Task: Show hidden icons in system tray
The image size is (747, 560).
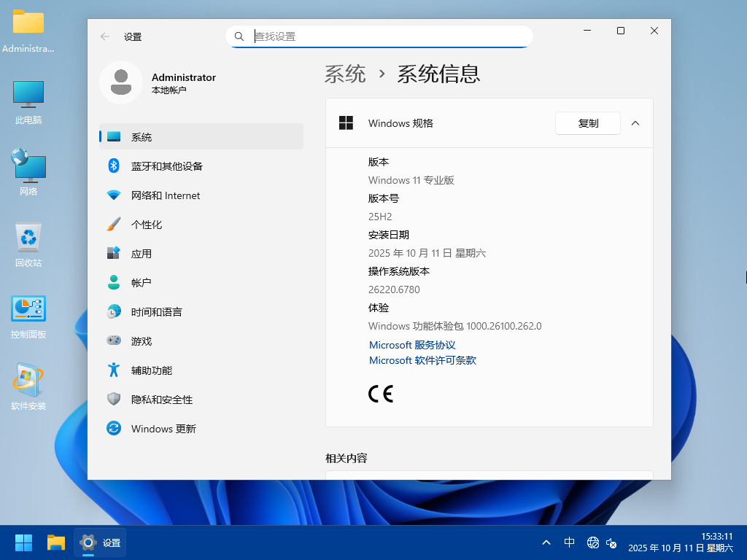Action: point(546,542)
